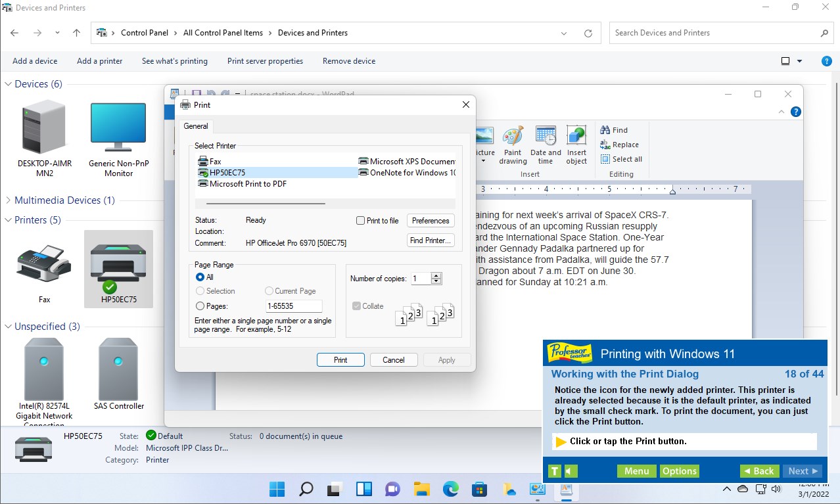Go up one folder level arrow

pos(76,33)
